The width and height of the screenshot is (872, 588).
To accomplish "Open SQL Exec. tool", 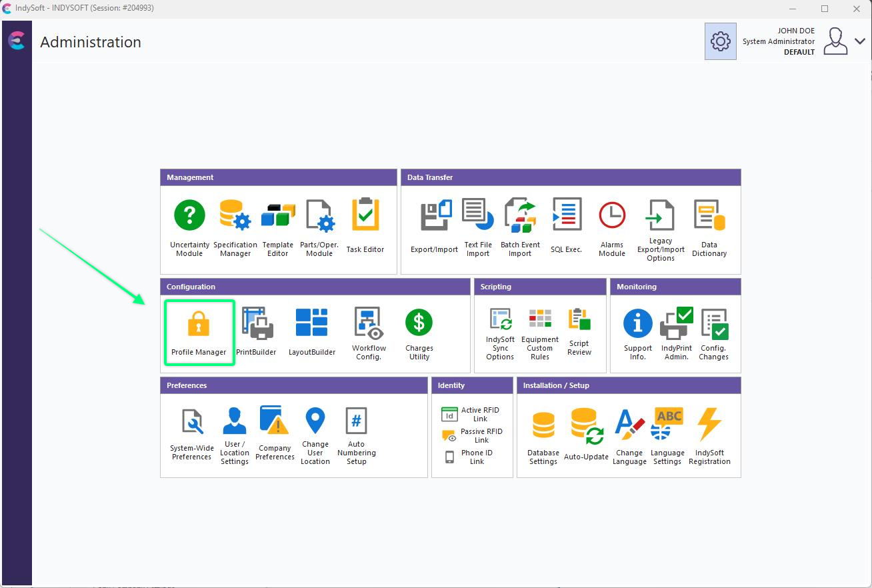I will point(566,227).
